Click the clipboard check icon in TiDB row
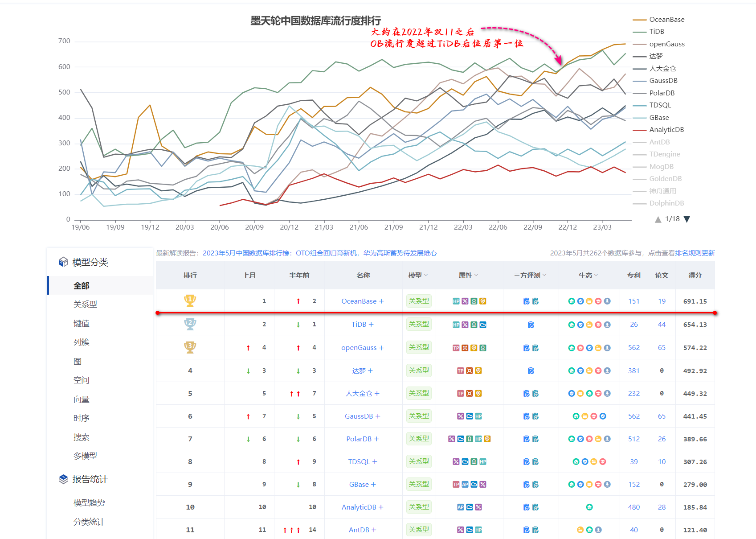The width and height of the screenshot is (756, 539). pyautogui.click(x=531, y=325)
